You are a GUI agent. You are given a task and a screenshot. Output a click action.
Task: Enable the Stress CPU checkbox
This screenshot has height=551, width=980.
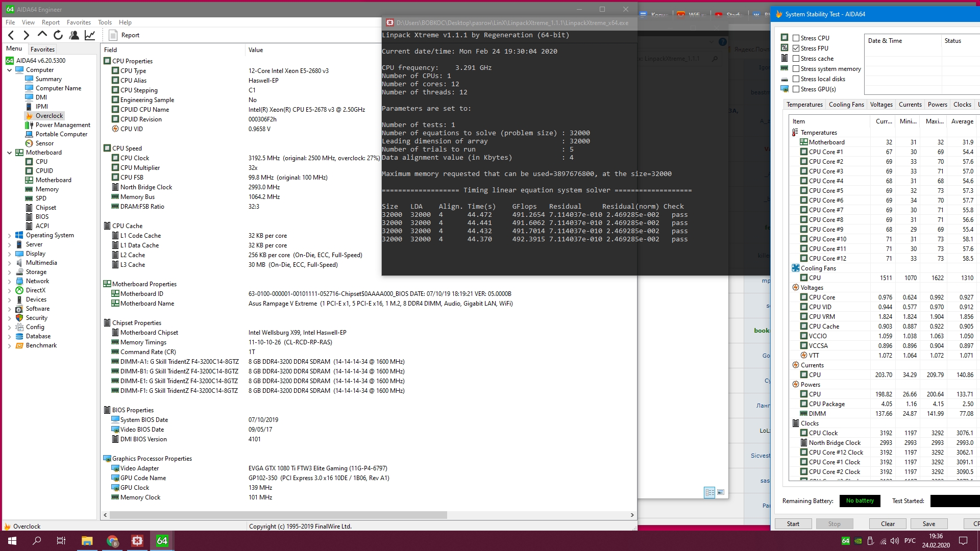[x=796, y=38]
